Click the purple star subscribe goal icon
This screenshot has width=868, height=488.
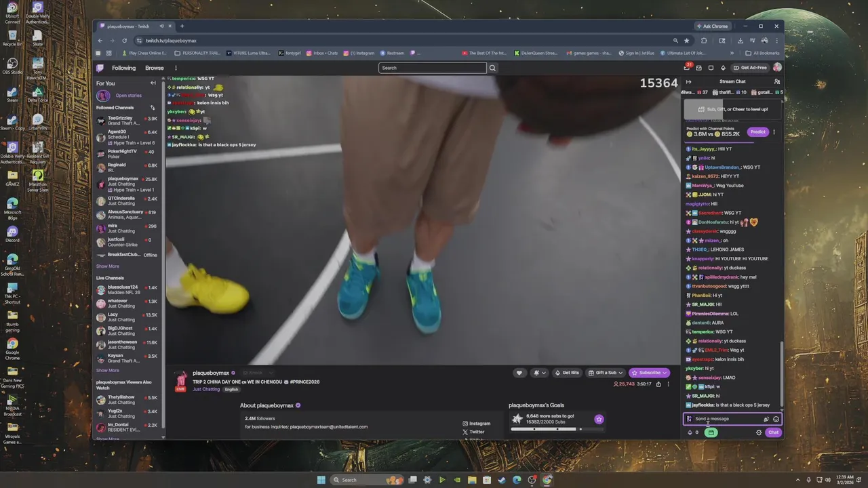point(599,419)
